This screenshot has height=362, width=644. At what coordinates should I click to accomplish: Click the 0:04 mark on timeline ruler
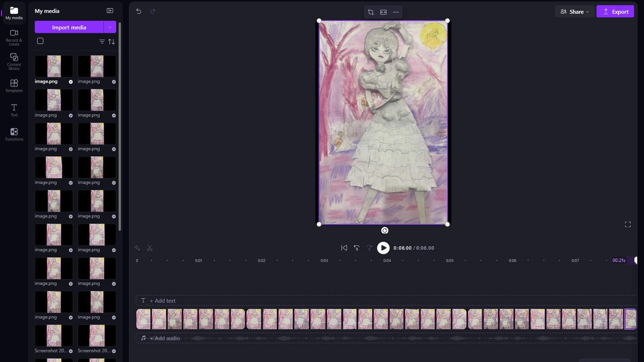click(x=387, y=261)
